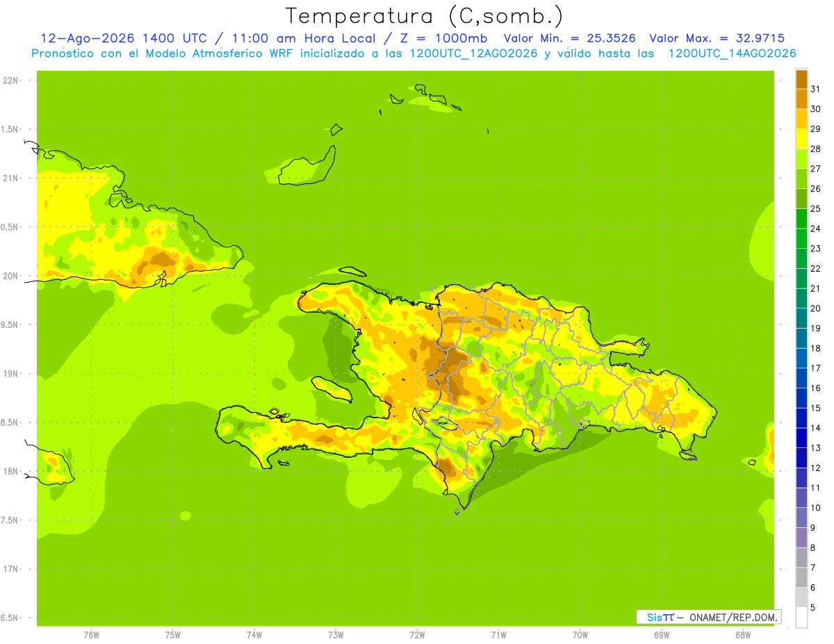Click the 18N latitude axis label
Screen dimensions: 834x644
click(x=10, y=472)
